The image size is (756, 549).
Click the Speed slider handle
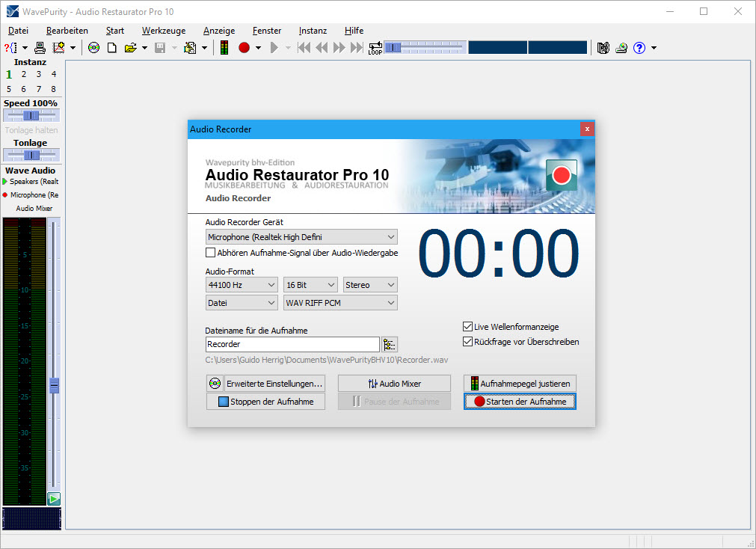(x=31, y=116)
